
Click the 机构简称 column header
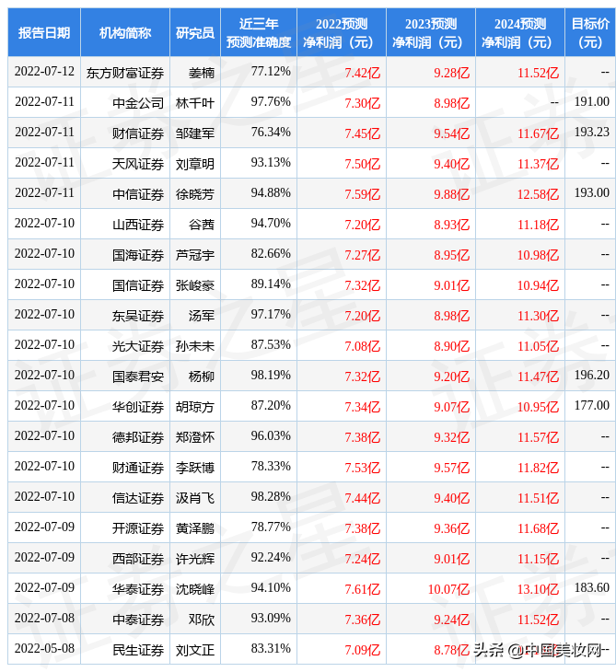click(125, 32)
